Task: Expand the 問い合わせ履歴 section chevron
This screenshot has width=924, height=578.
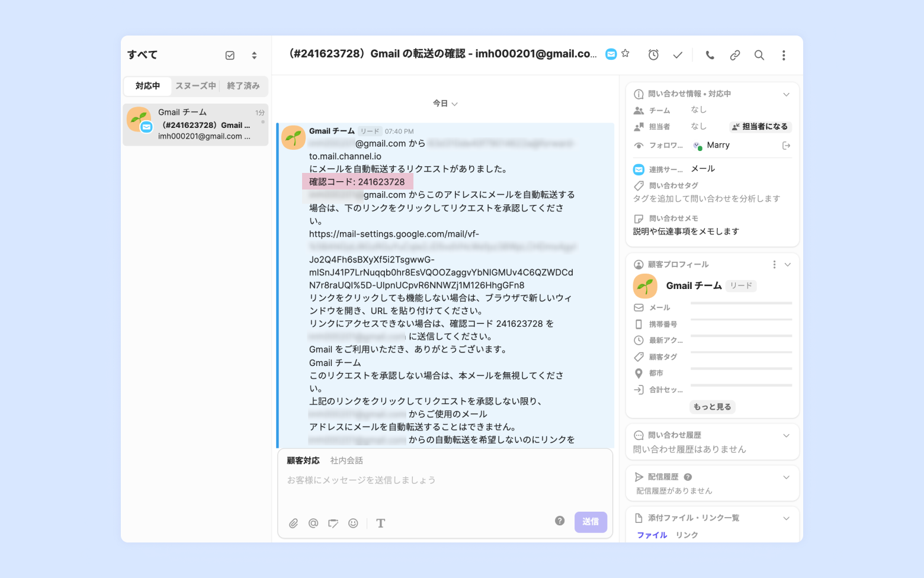Action: click(787, 435)
